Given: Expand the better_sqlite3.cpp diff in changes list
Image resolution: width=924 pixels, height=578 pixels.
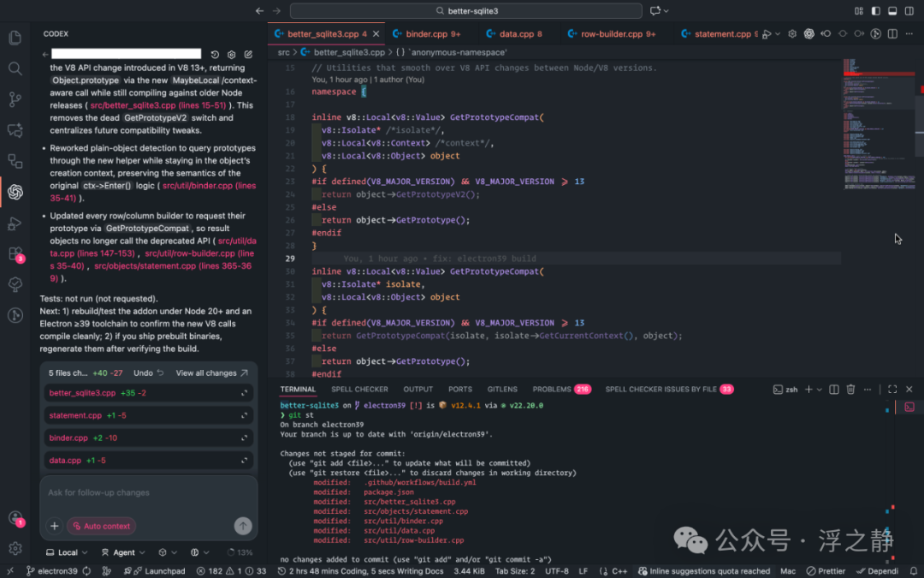Looking at the screenshot, I should click(x=244, y=393).
